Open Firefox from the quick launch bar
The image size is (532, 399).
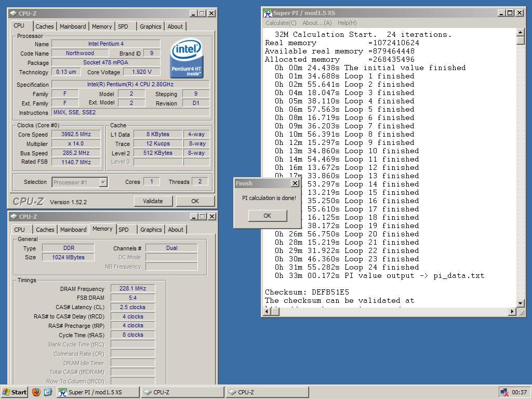(36, 392)
